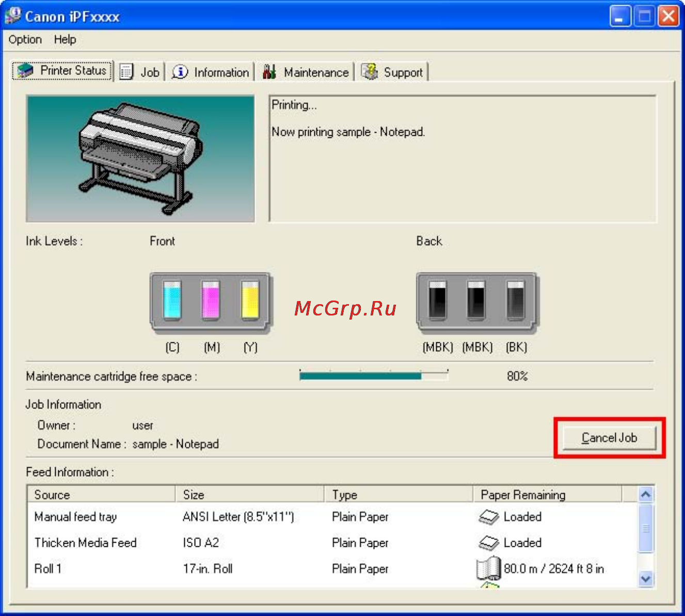The width and height of the screenshot is (685, 616).
Task: Click the document name 'sample - Notepad'
Action: (x=176, y=444)
